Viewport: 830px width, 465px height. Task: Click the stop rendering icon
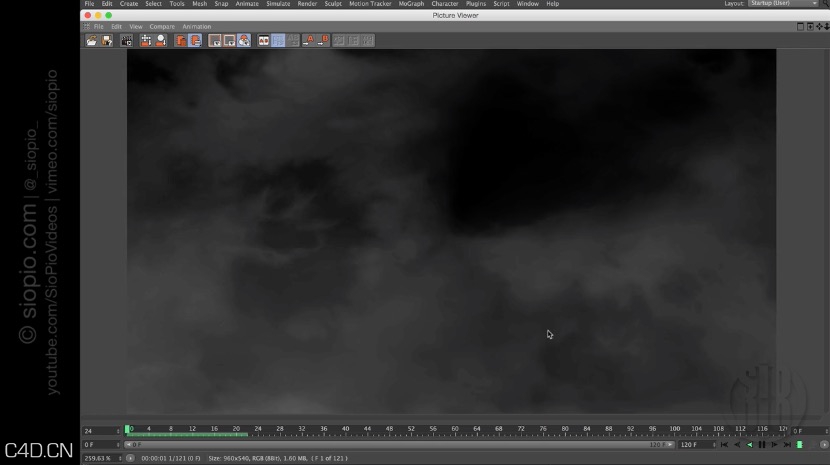161,40
